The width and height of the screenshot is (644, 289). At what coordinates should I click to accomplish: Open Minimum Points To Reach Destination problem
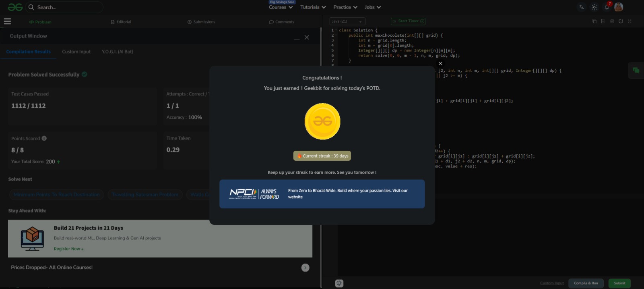point(56,195)
